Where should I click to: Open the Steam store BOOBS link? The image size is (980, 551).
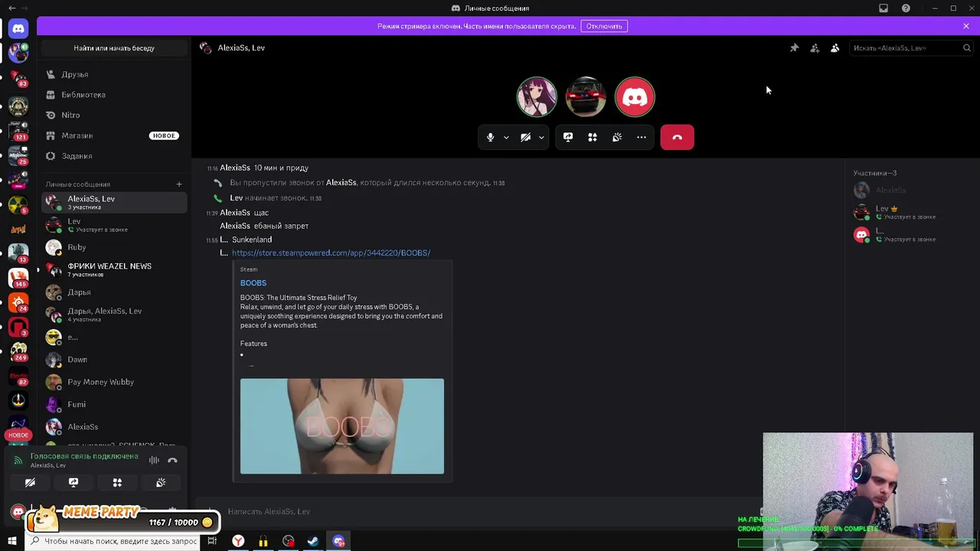[331, 253]
